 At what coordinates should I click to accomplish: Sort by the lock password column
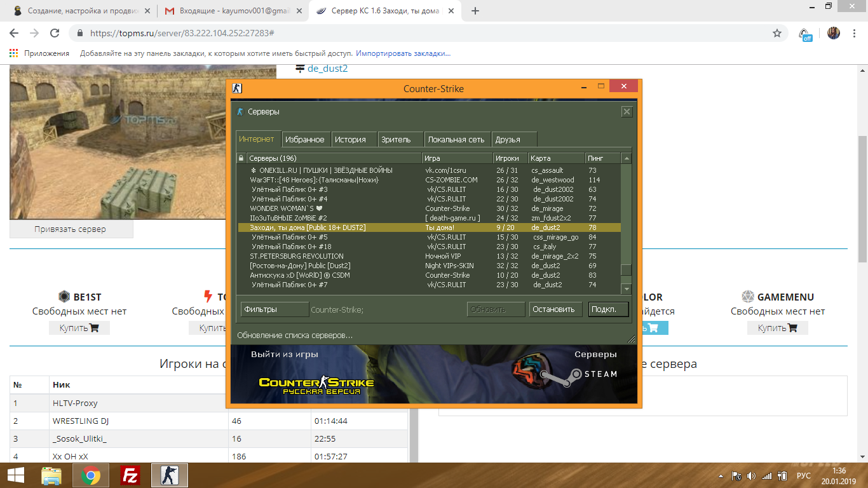click(241, 158)
